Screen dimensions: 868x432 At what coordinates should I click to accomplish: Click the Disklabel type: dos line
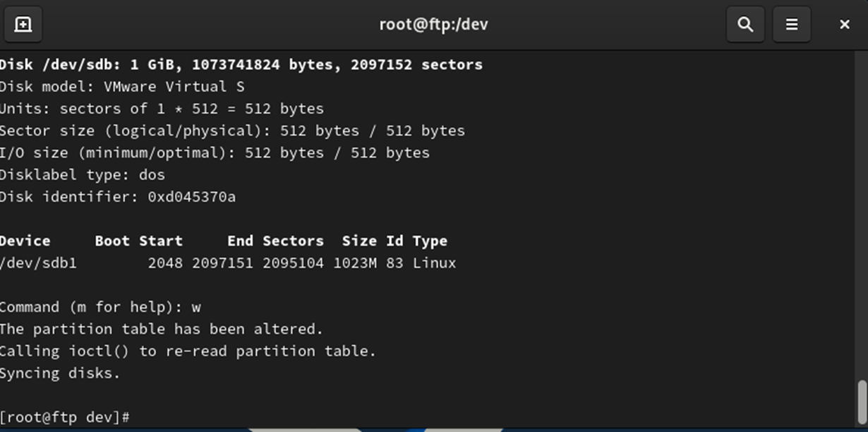point(83,175)
